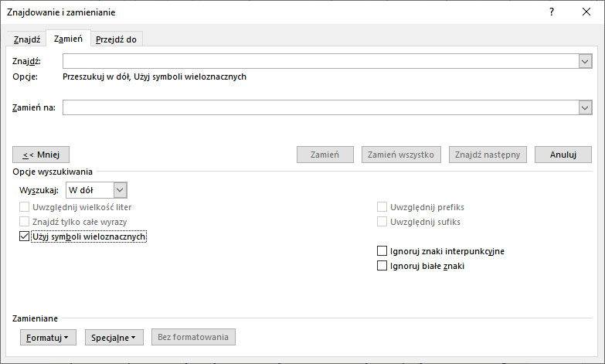
Task: Click the Help question mark icon
Action: pos(551,12)
